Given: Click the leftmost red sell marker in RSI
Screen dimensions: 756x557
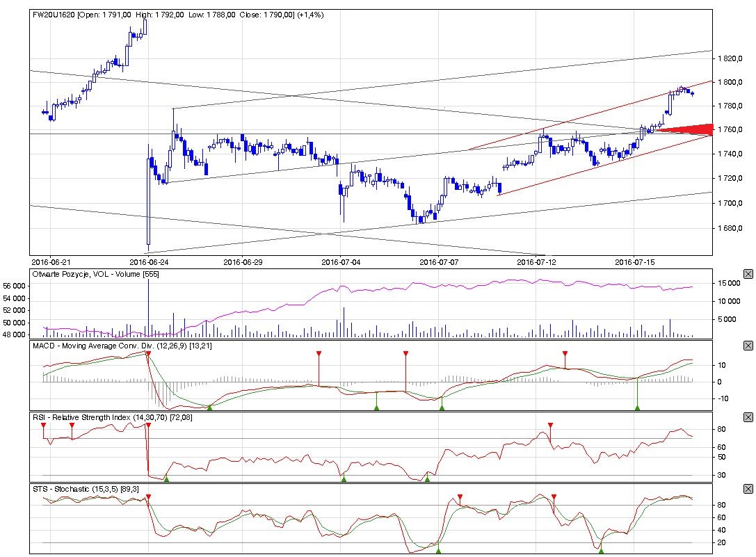Looking at the screenshot, I should 43,425.
